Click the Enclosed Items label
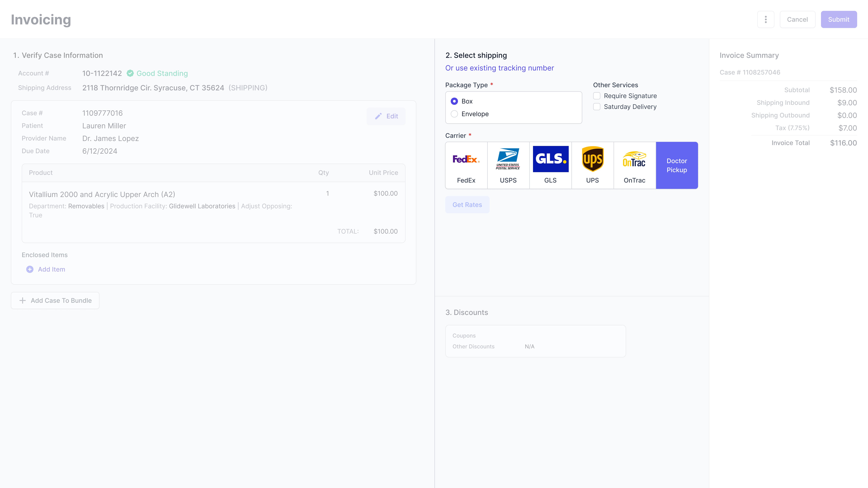868x488 pixels. [x=44, y=255]
